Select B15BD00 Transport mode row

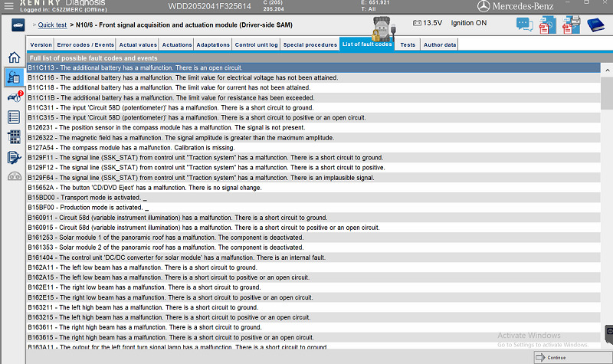pos(313,198)
